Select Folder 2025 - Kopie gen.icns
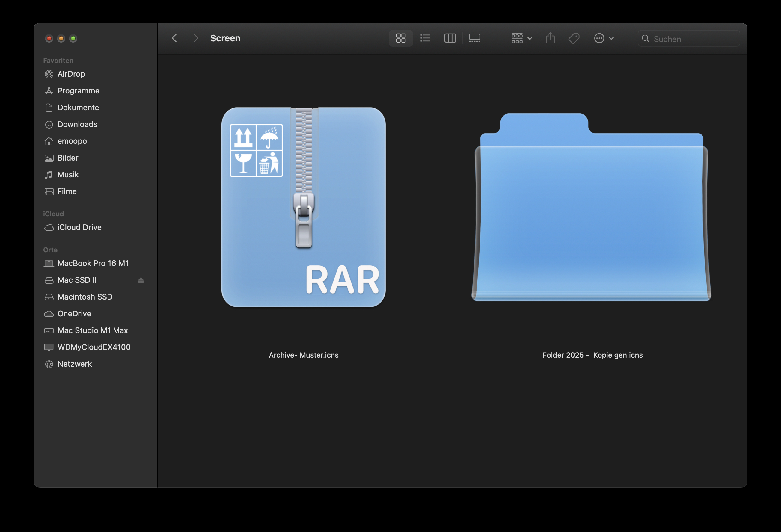Screen dimensions: 781x532 pyautogui.click(x=591, y=207)
